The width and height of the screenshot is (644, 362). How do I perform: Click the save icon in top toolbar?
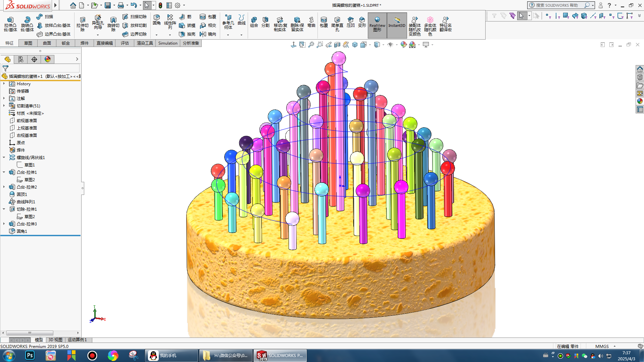pos(108,5)
